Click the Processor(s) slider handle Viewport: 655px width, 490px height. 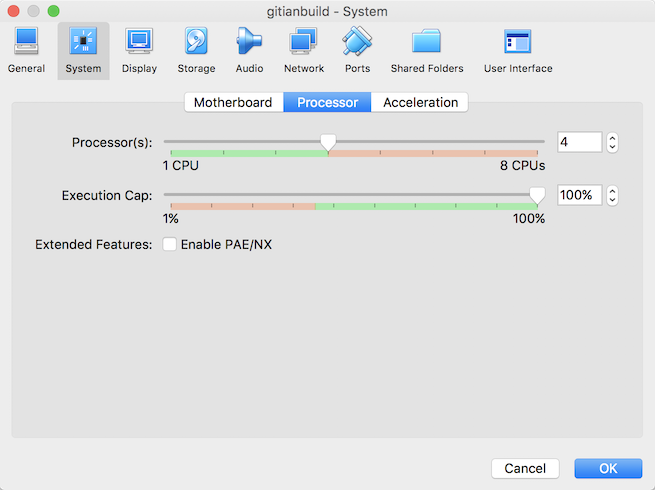327,144
